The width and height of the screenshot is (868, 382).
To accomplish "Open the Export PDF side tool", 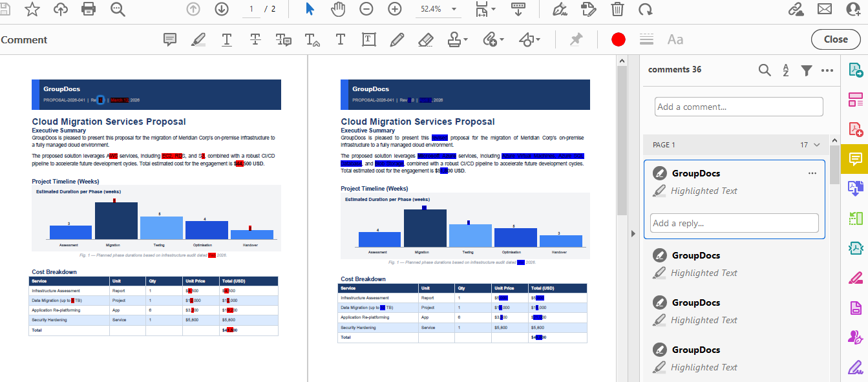I will (x=855, y=69).
